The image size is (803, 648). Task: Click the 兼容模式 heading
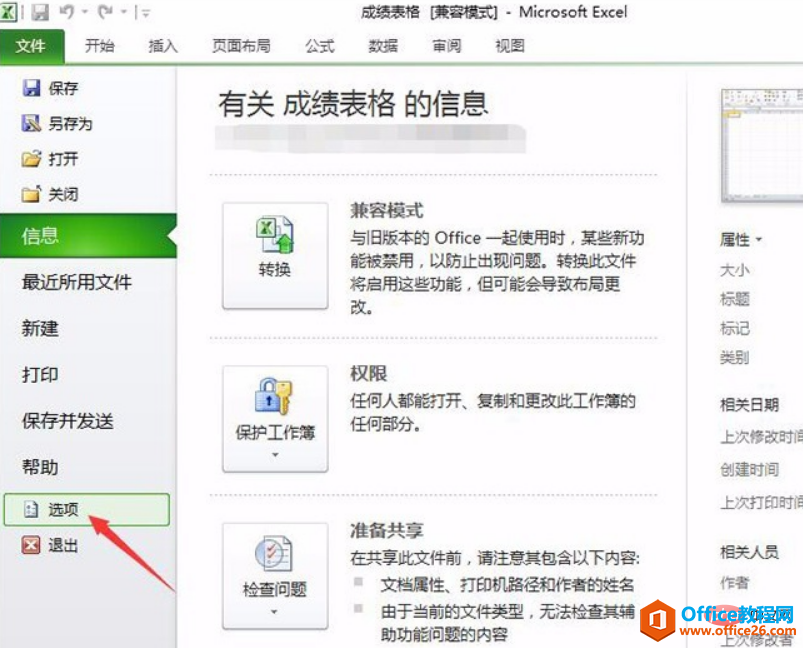(387, 211)
